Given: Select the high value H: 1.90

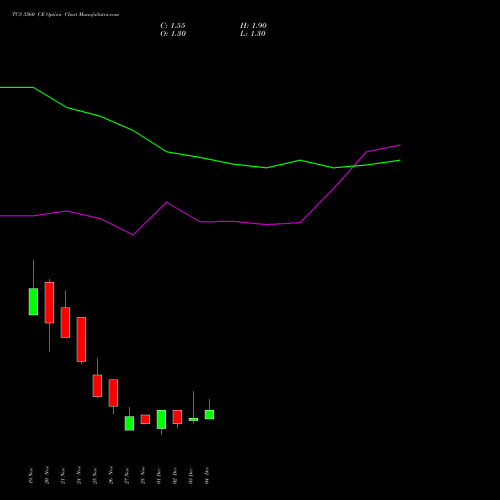Looking at the screenshot, I should click(253, 26).
